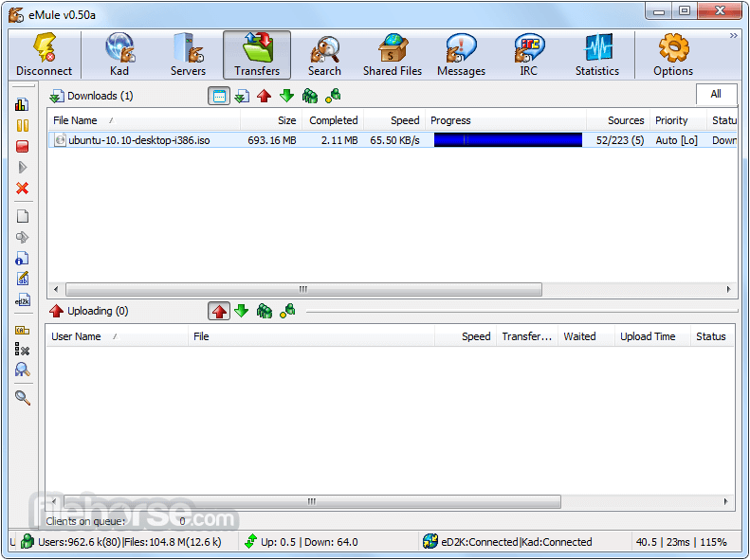Screen dimensions: 750x560
Task: Click downloads horizontal scrollbar thumb
Action: pyautogui.click(x=303, y=289)
